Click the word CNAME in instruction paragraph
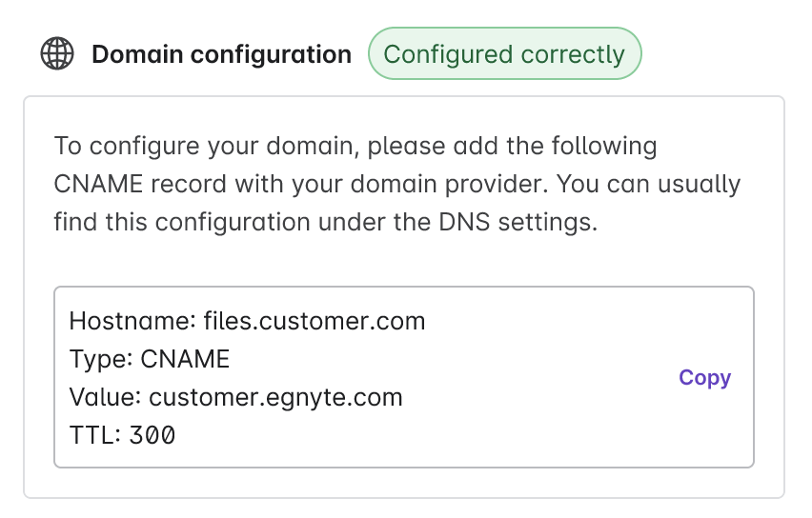Viewport: 812px width, 518px height. [x=98, y=184]
